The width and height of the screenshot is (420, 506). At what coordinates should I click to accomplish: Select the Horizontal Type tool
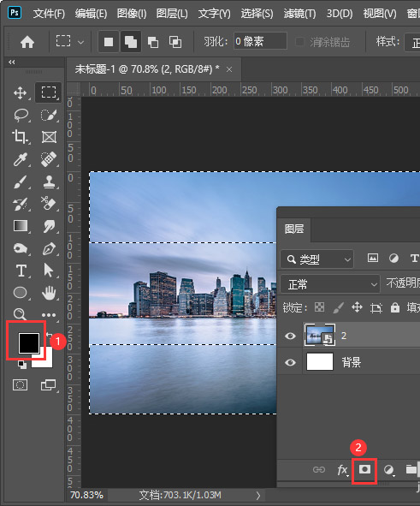[x=21, y=271]
